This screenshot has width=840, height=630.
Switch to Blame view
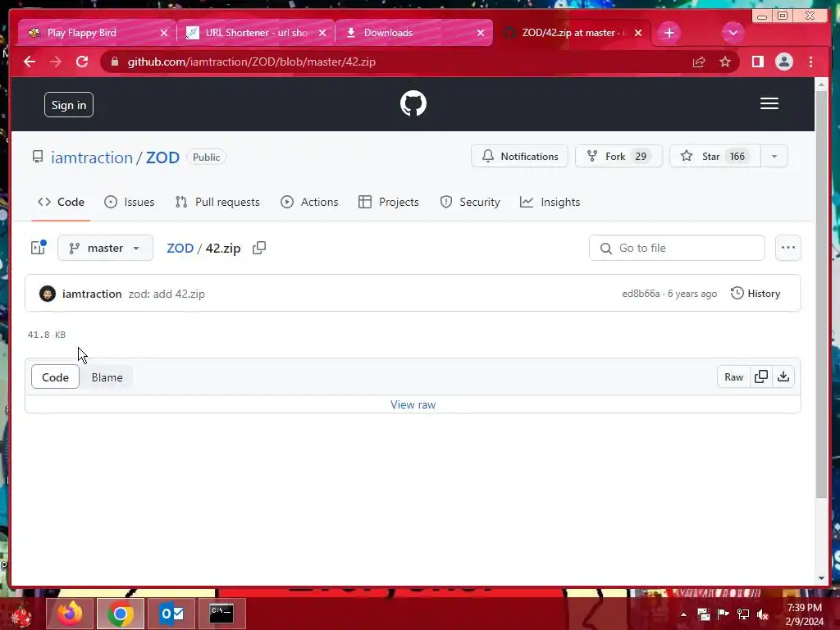pyautogui.click(x=107, y=377)
